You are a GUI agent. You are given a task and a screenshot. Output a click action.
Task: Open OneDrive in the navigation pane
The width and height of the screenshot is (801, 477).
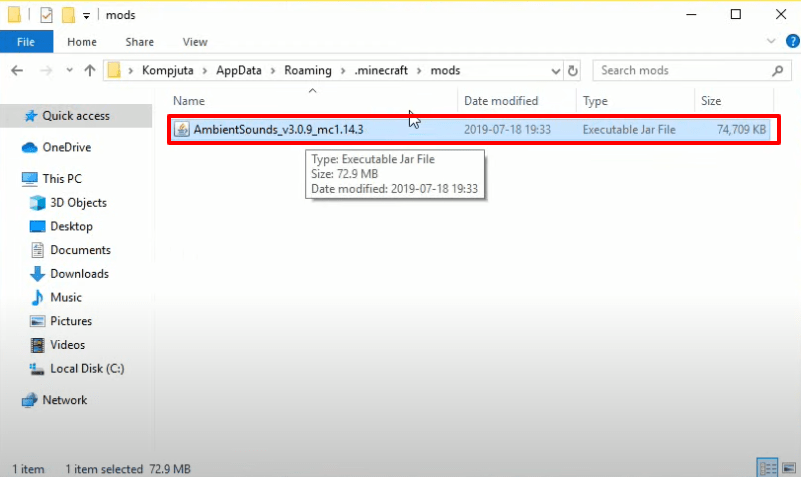66,148
